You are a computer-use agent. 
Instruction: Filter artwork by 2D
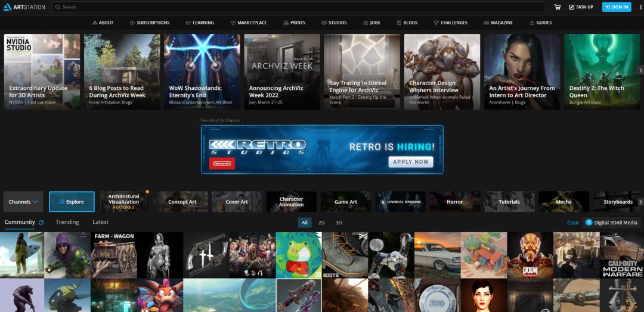pyautogui.click(x=321, y=223)
